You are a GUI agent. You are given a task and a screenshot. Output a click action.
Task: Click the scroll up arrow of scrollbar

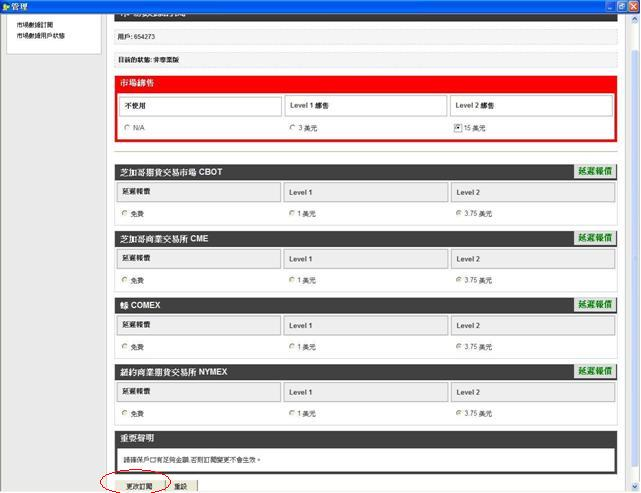[635, 19]
